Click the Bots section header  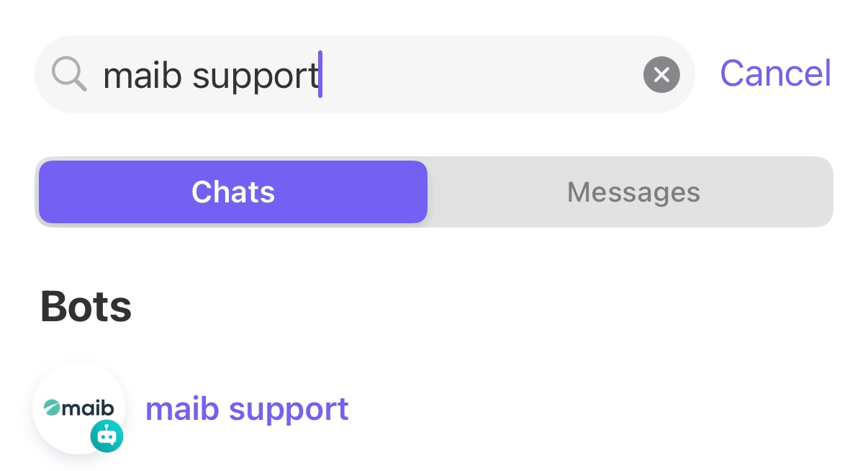click(86, 307)
